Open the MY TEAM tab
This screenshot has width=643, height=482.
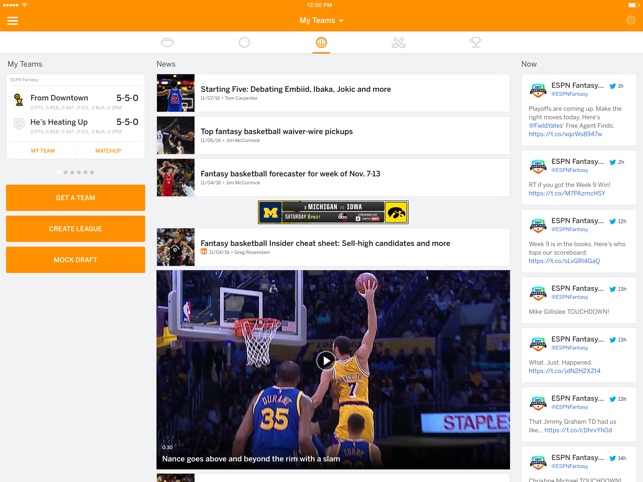click(x=42, y=151)
